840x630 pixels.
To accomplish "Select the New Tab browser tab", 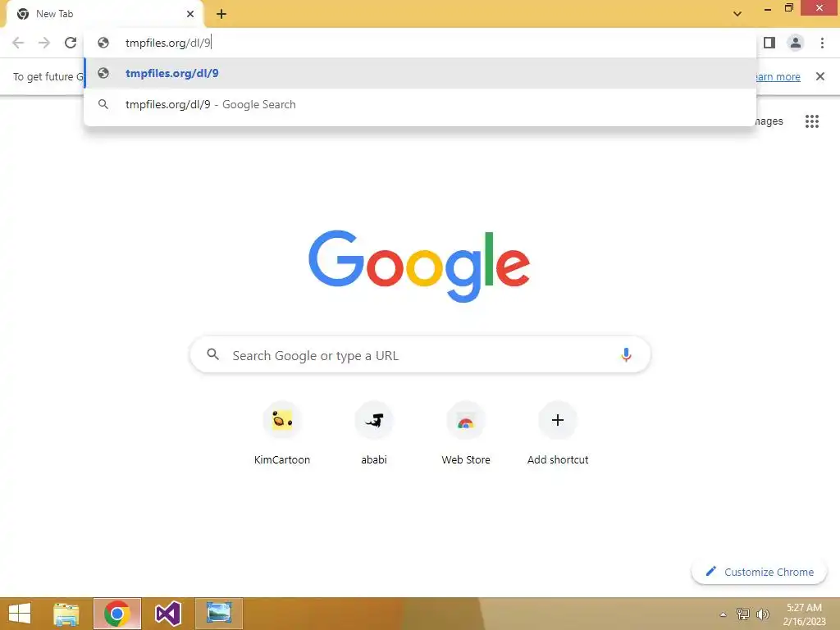I will [x=104, y=14].
